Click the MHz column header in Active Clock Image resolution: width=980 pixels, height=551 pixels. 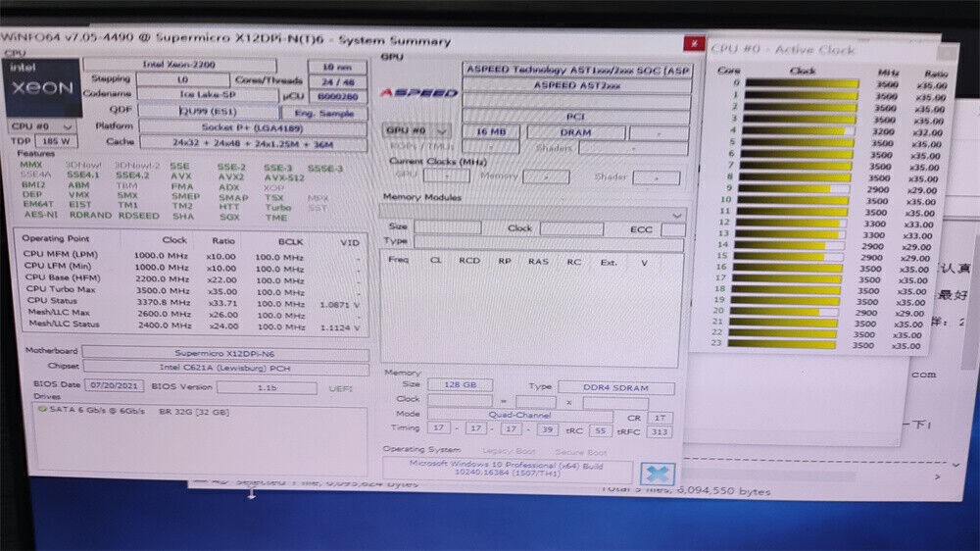[x=888, y=73]
